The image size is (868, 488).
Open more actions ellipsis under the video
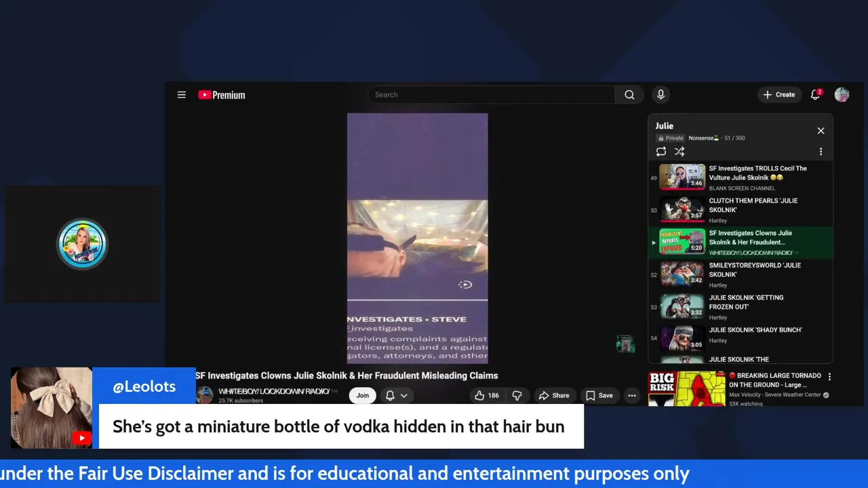(x=632, y=396)
